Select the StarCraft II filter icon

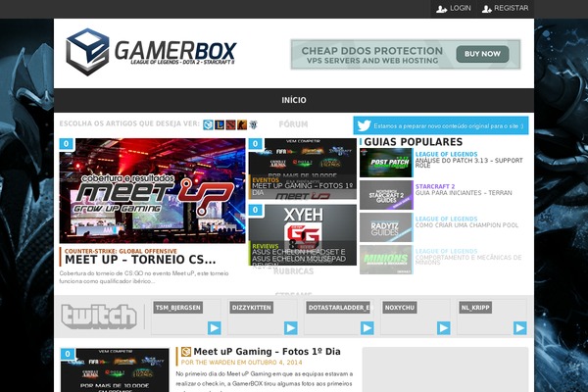click(254, 124)
